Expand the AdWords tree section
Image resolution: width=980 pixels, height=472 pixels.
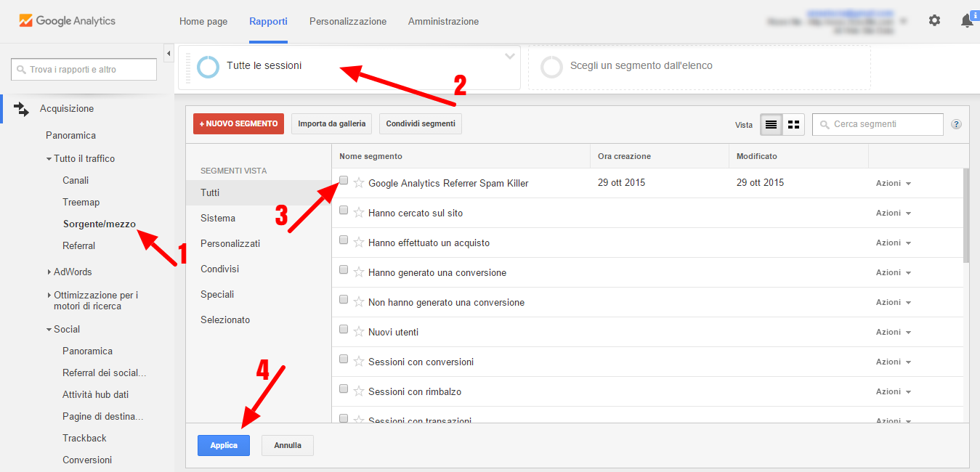pos(49,272)
